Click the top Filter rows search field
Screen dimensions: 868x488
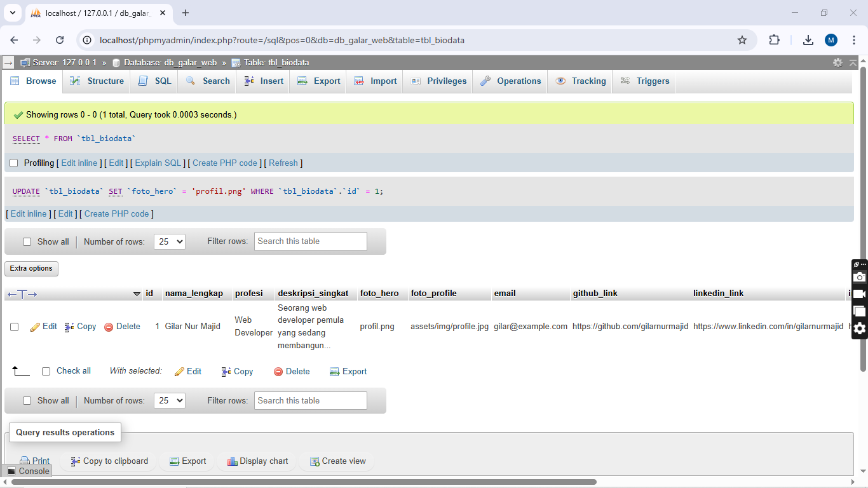click(311, 241)
